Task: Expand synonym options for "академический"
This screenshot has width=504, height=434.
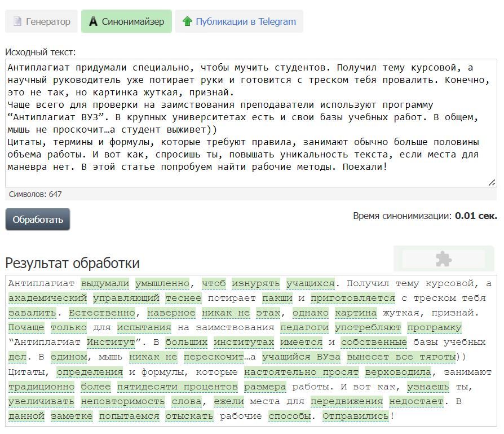Action: (x=47, y=298)
